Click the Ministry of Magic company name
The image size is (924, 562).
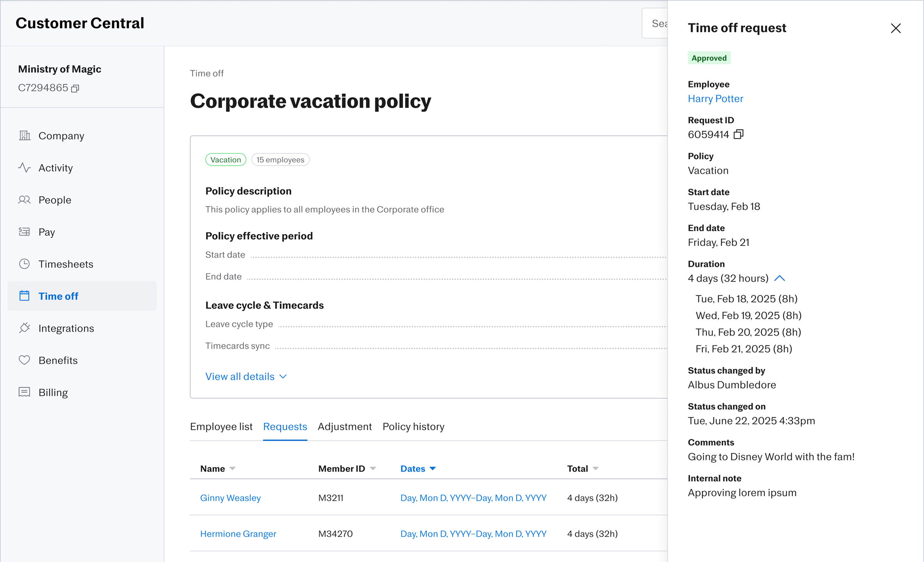coord(60,69)
